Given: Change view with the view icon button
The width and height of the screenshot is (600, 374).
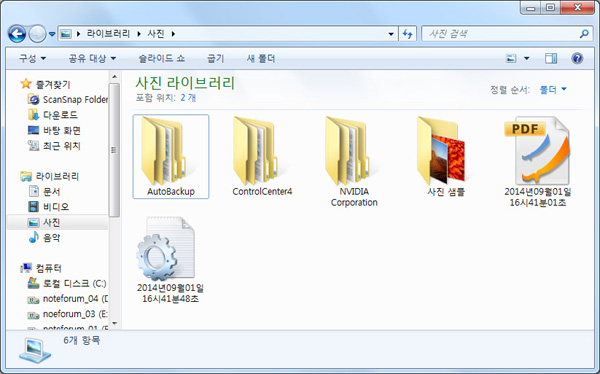Looking at the screenshot, I should pyautogui.click(x=511, y=59).
